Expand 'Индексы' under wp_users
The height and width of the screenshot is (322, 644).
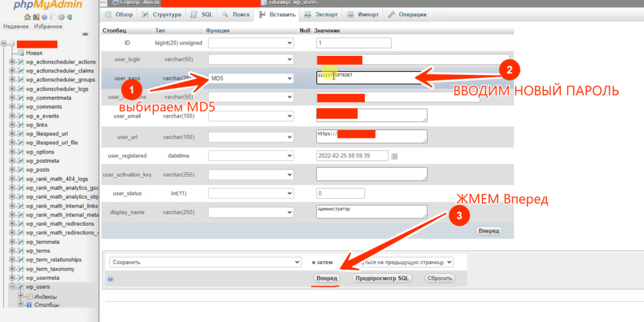click(21, 296)
